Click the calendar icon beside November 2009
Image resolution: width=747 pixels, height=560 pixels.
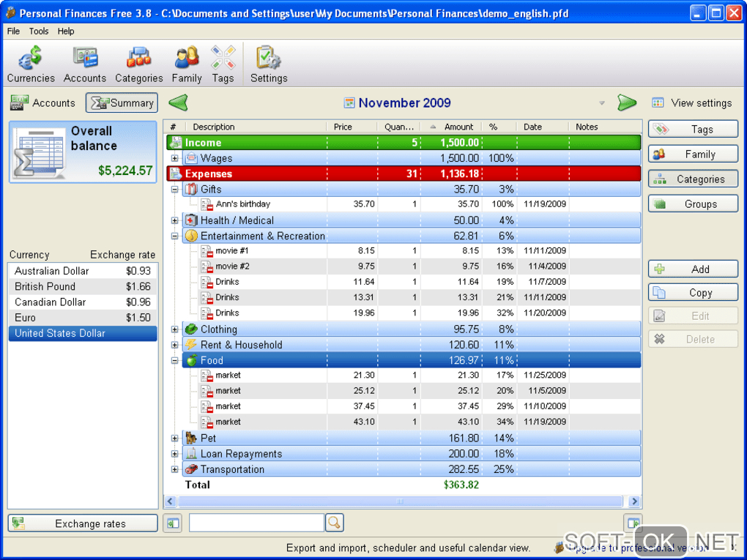point(349,103)
